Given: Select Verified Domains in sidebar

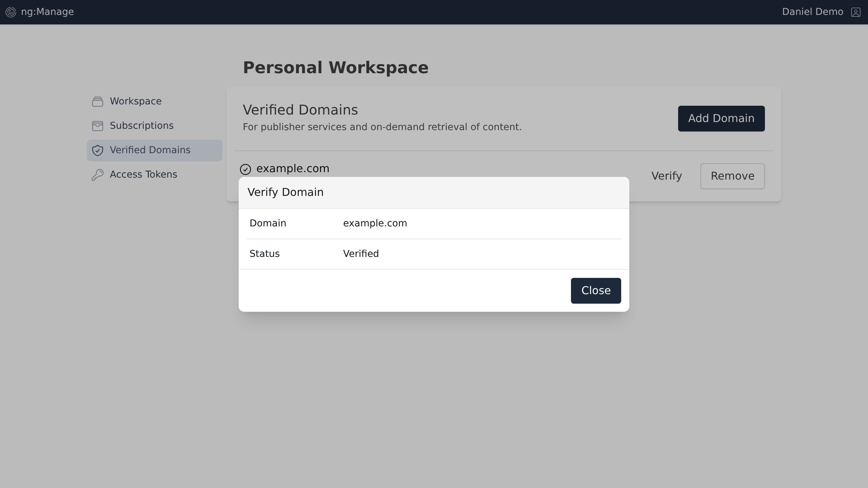Looking at the screenshot, I should [x=150, y=150].
